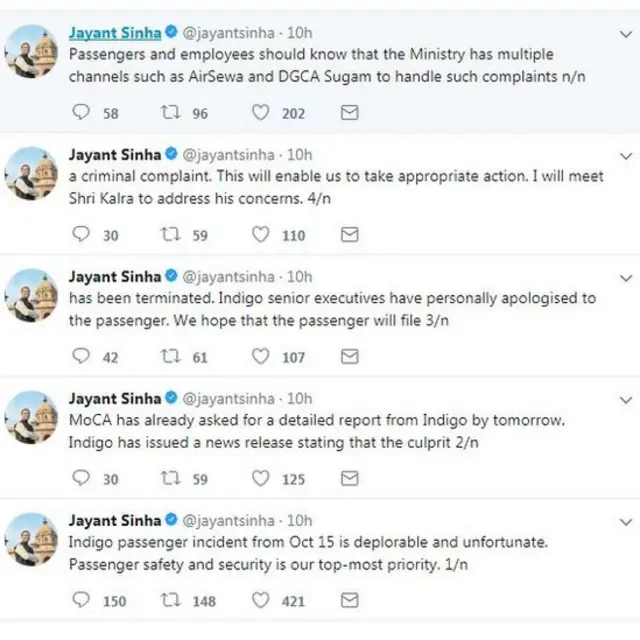Expand options arrow on the first tweet

point(626,34)
